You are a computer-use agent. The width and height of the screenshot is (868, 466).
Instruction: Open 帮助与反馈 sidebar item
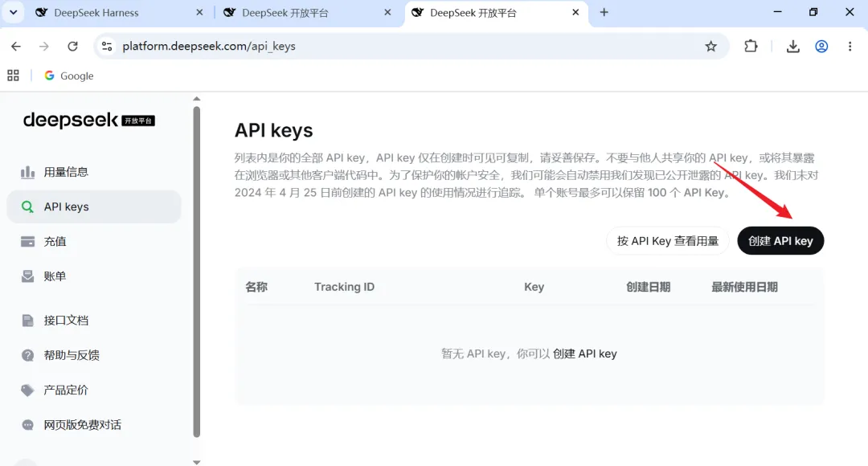(94, 355)
